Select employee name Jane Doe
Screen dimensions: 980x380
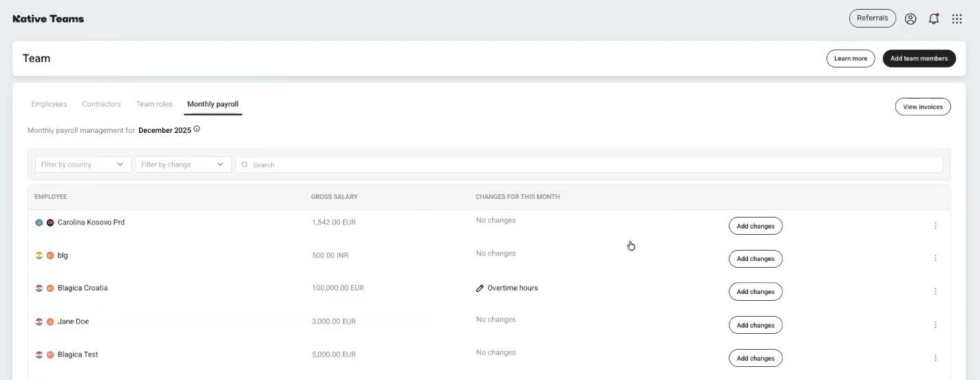click(73, 321)
